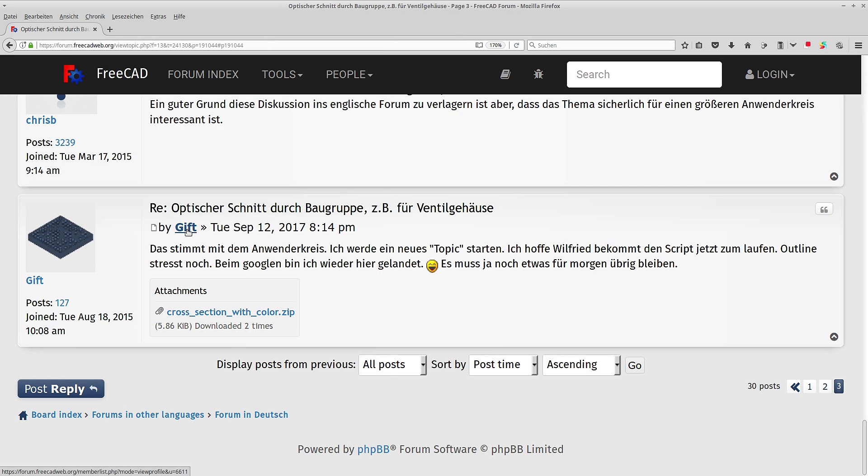Open the Firefox downloads arrow icon
This screenshot has height=476, width=868.
(x=731, y=45)
